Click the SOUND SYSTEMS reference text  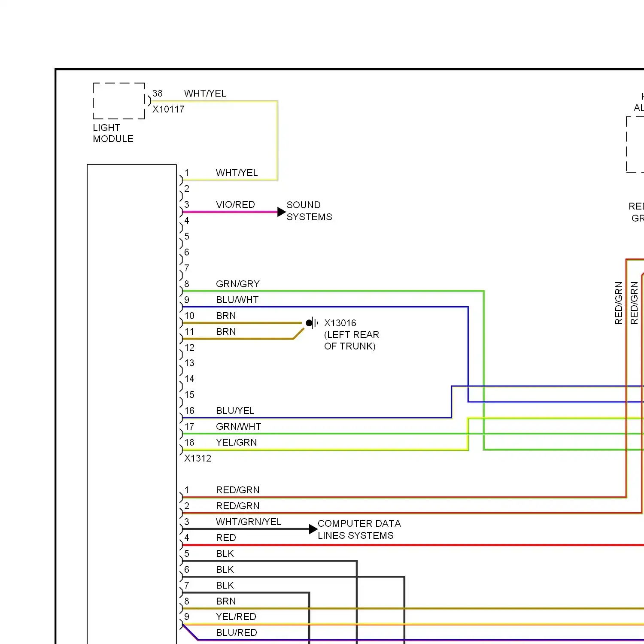tap(309, 211)
